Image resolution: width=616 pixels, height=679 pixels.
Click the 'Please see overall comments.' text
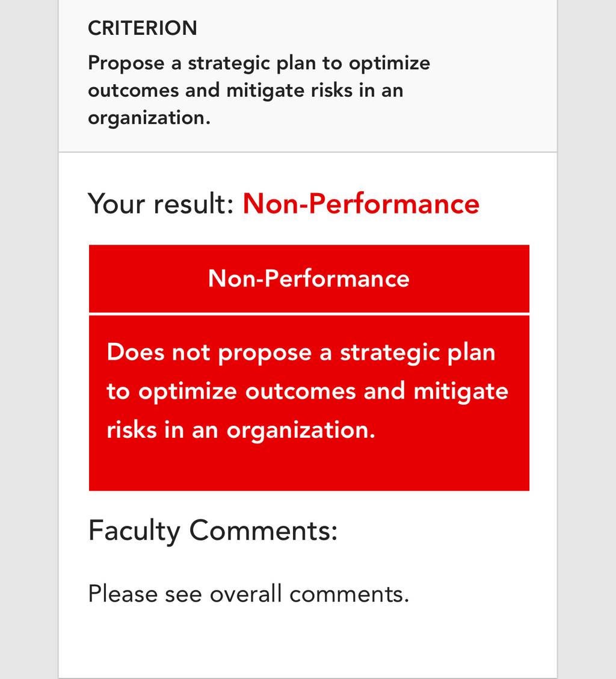248,594
